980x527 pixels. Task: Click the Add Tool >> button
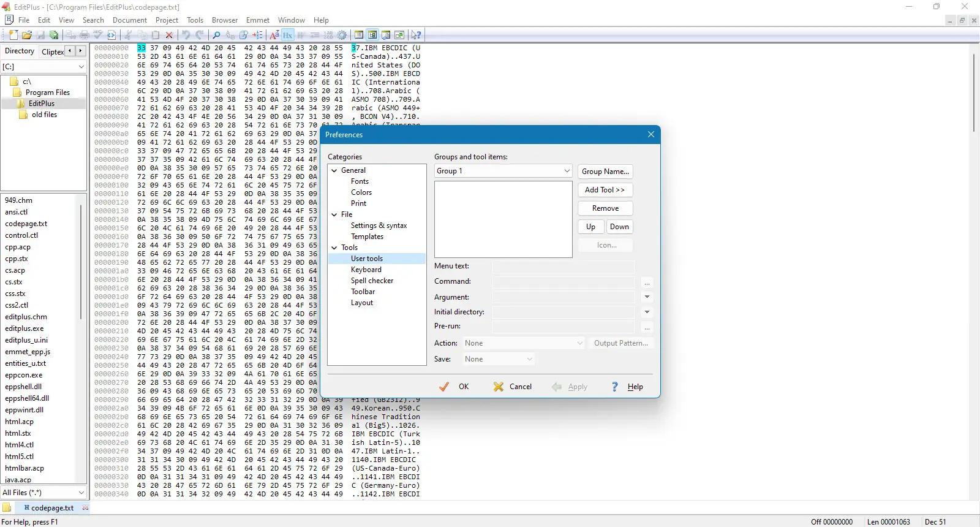point(605,190)
